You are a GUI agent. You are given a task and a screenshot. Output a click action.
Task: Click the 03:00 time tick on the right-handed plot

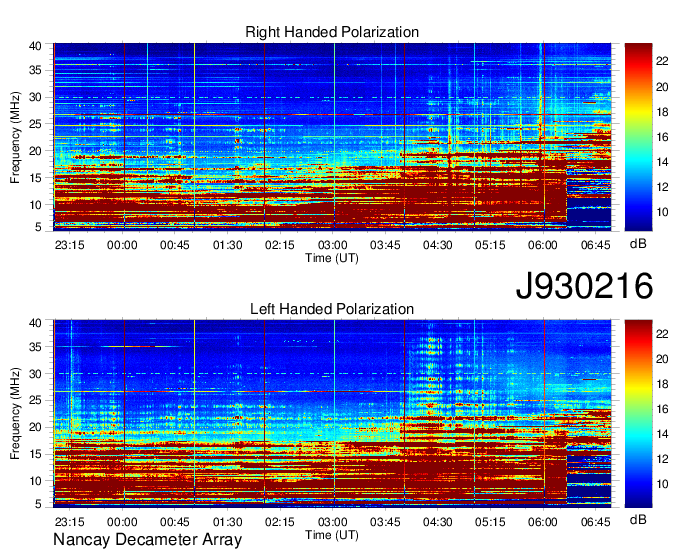pos(333,245)
